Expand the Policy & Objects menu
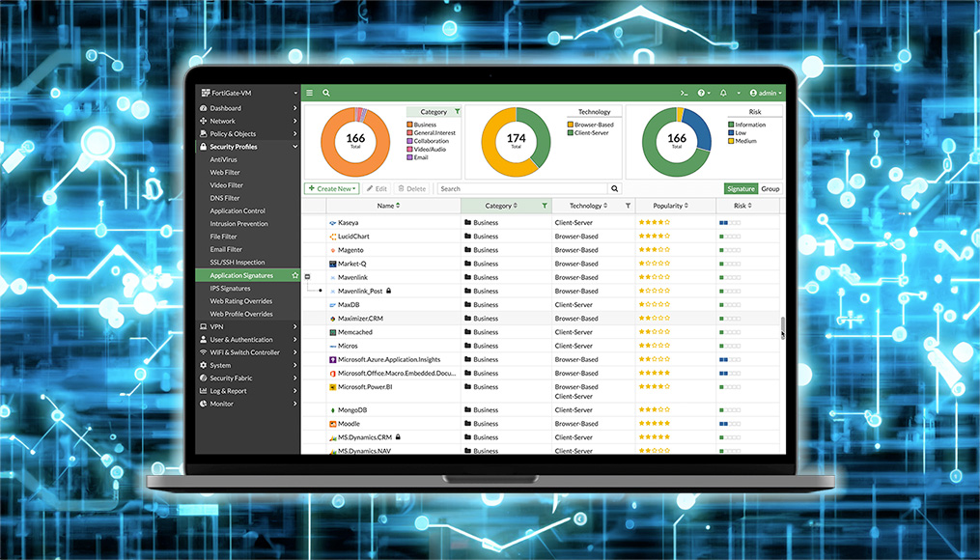The image size is (980, 560). tap(248, 134)
